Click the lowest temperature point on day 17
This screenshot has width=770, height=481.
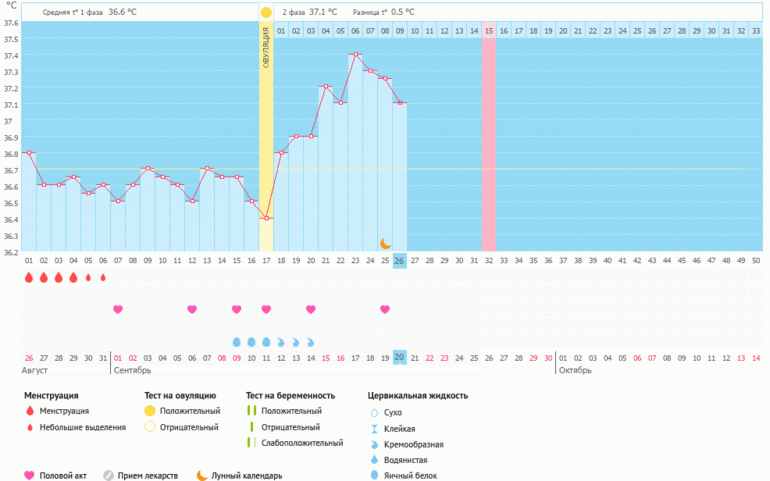[x=266, y=218]
